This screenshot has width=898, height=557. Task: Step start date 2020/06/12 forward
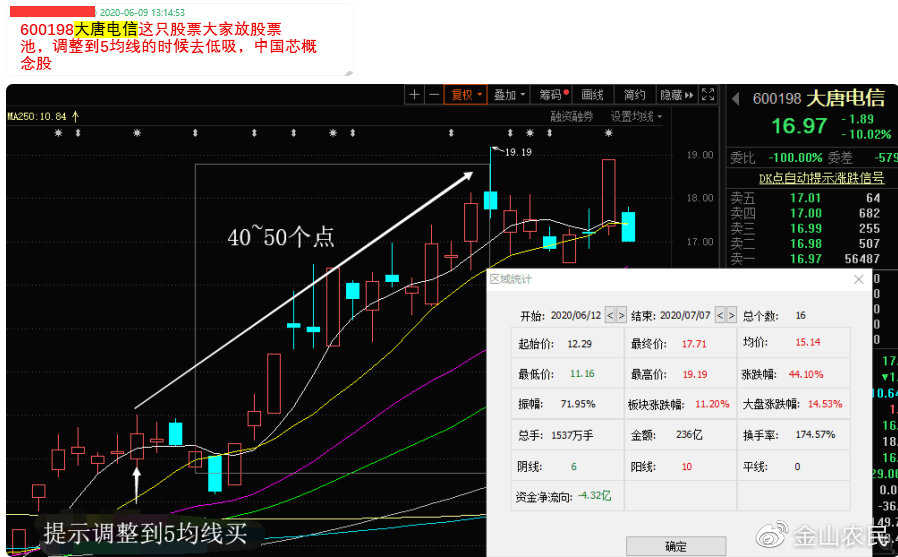pyautogui.click(x=621, y=315)
